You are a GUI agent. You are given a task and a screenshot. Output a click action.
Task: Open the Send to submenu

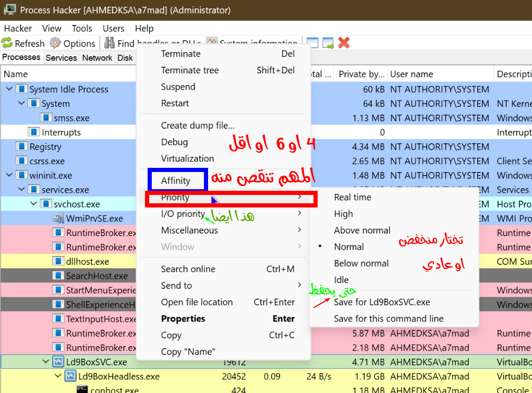click(224, 286)
